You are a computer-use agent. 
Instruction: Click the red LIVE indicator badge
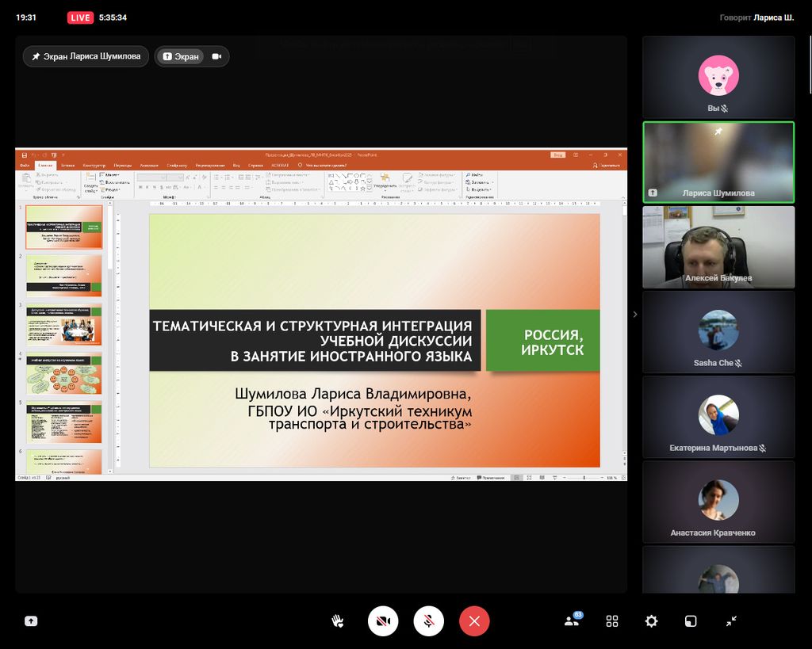coord(80,17)
